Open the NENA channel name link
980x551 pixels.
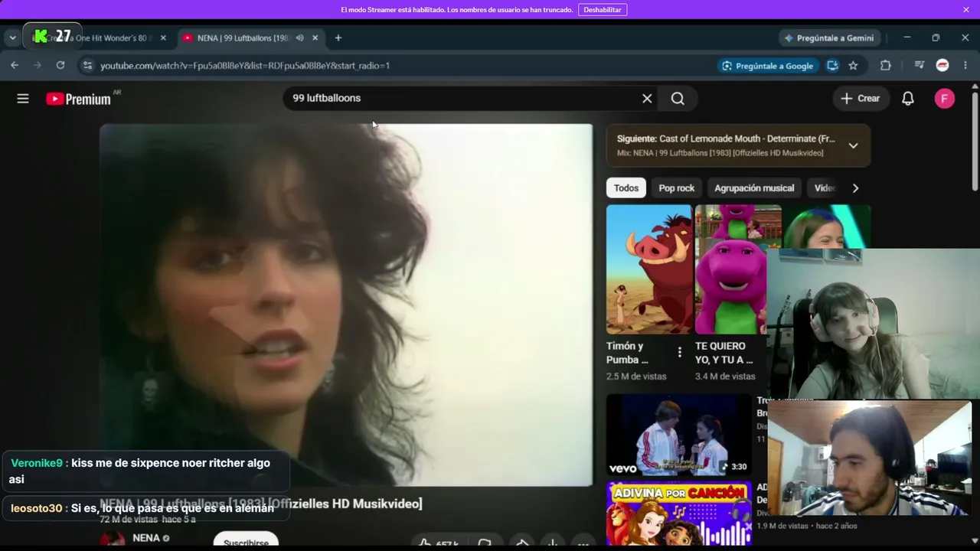(x=146, y=538)
